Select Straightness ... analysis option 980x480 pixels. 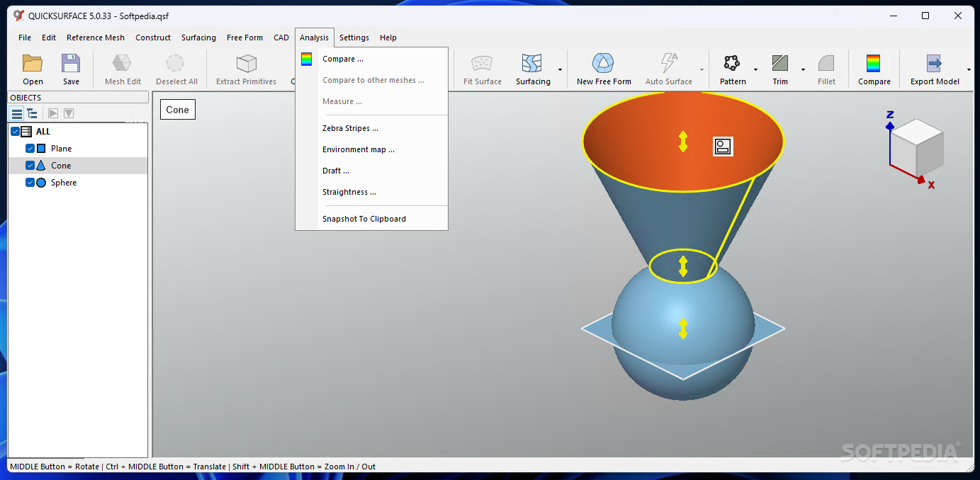(372, 192)
